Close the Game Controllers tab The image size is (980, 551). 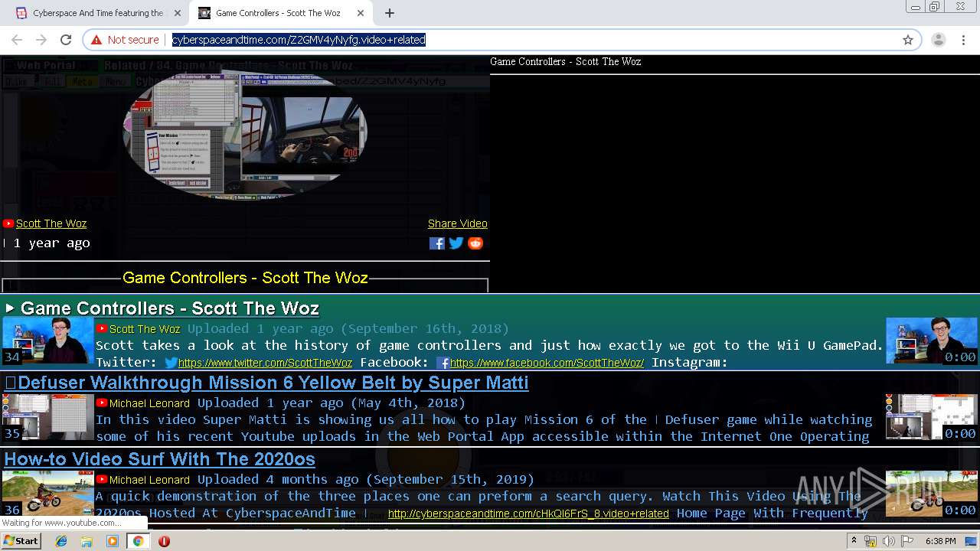coord(359,13)
